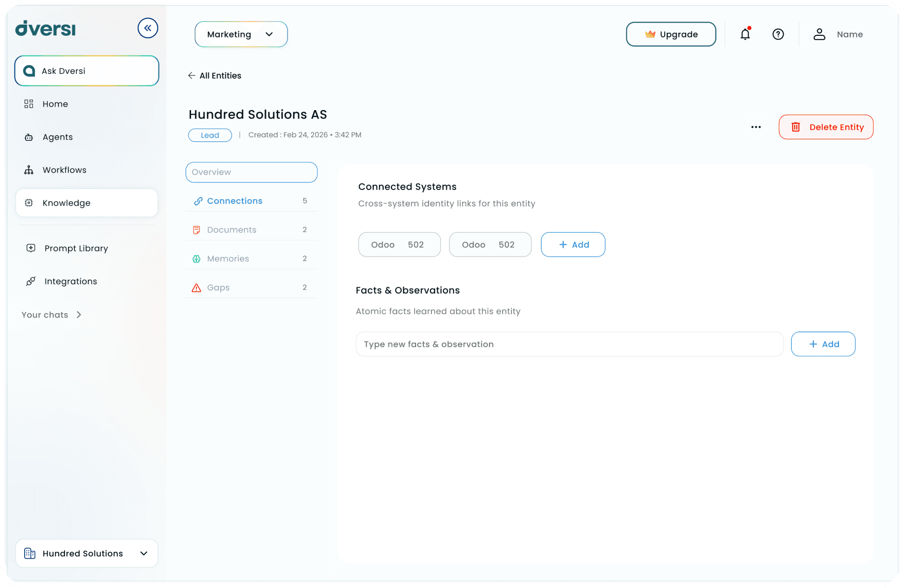Viewport: 905px width, 588px height.
Task: Click the Documents file icon
Action: click(196, 230)
